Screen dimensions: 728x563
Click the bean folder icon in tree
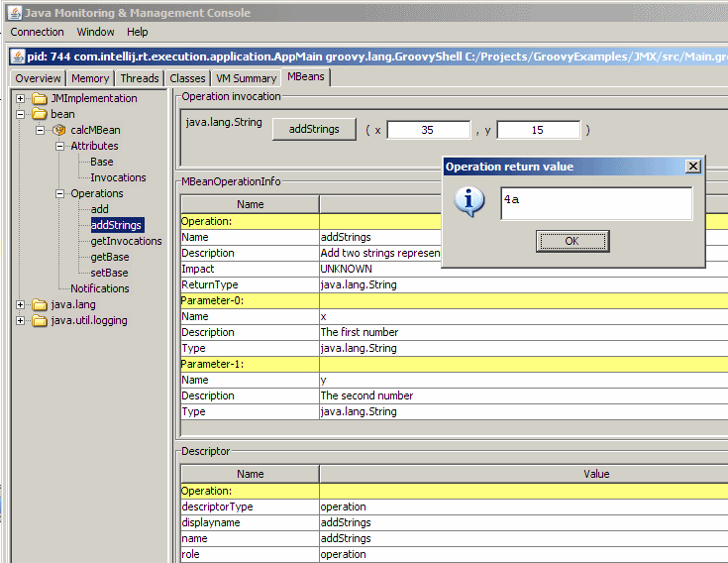tap(40, 114)
